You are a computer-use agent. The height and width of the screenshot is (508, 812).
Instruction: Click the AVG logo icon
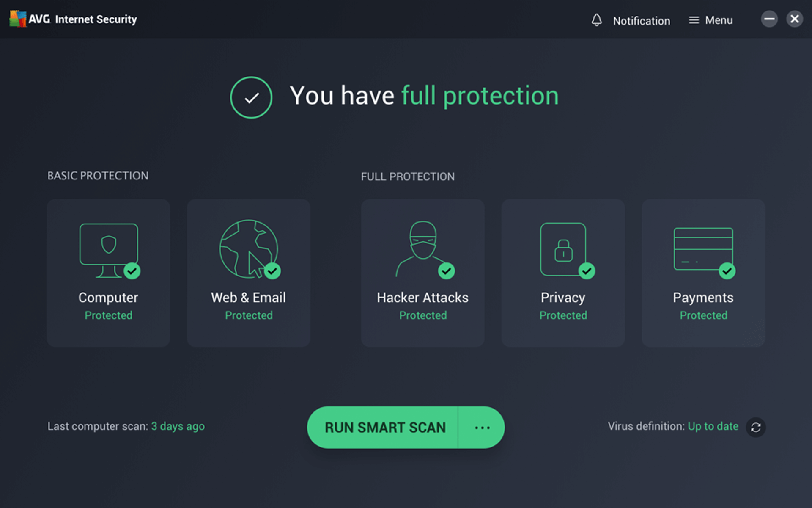(18, 19)
